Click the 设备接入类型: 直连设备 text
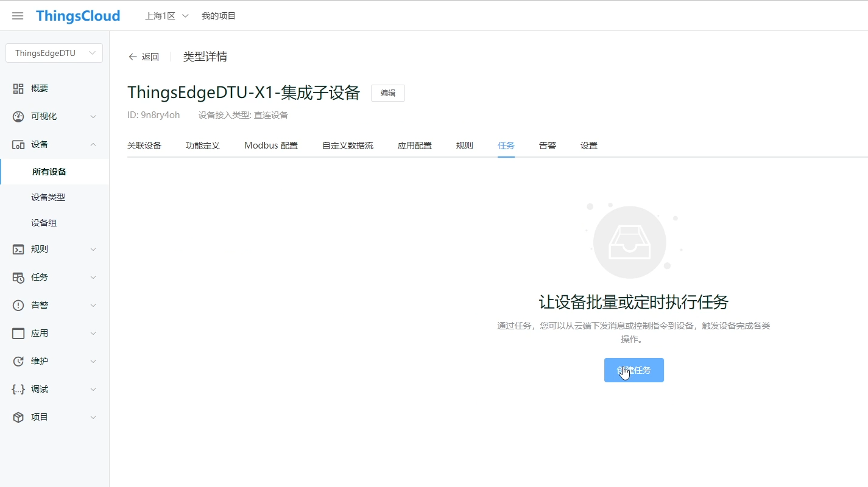Viewport: 868px width, 487px height. click(x=243, y=115)
